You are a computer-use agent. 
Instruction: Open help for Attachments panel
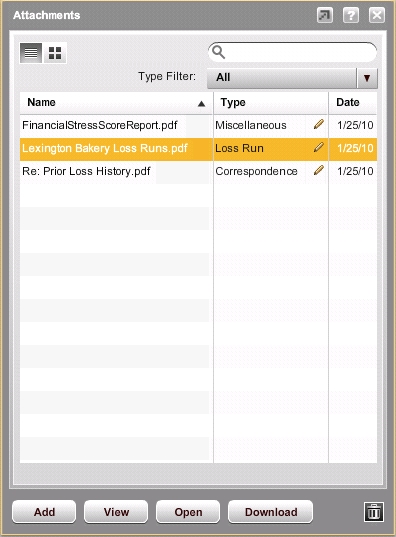[351, 15]
